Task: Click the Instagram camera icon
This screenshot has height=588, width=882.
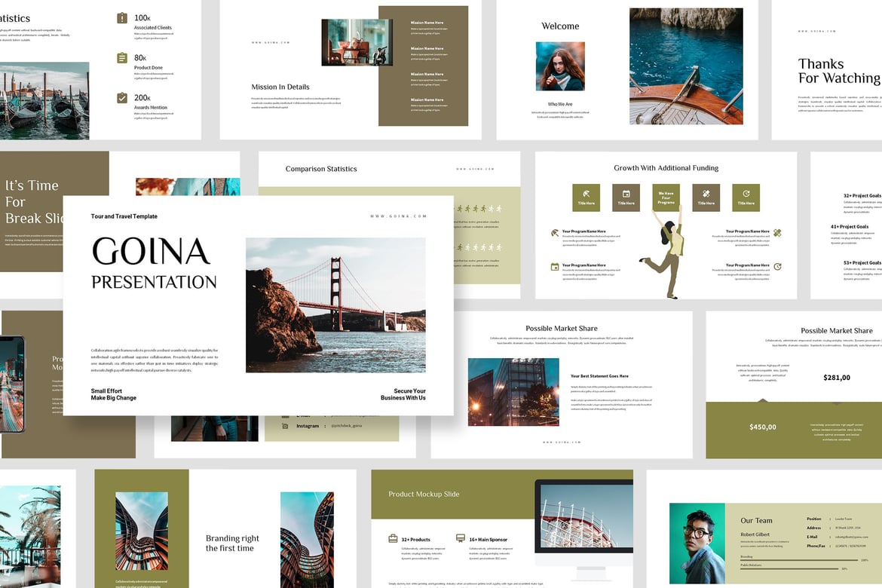Action: (285, 426)
